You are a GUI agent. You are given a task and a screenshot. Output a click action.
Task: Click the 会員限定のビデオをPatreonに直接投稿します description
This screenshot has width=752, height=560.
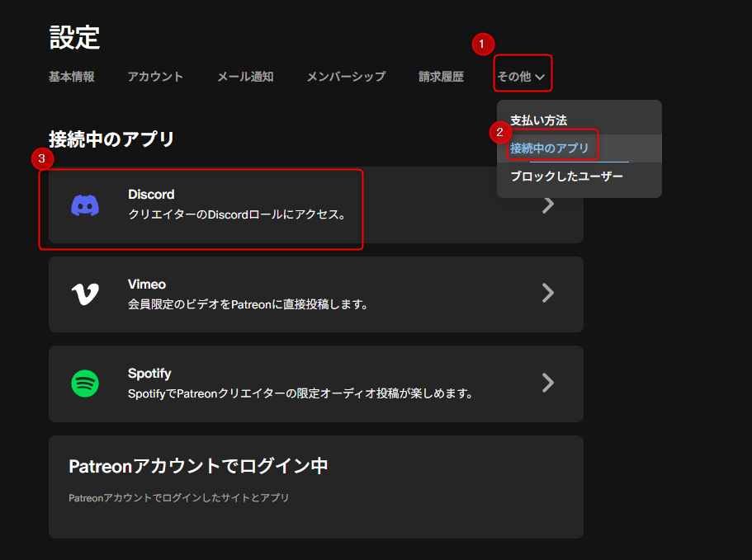248,304
